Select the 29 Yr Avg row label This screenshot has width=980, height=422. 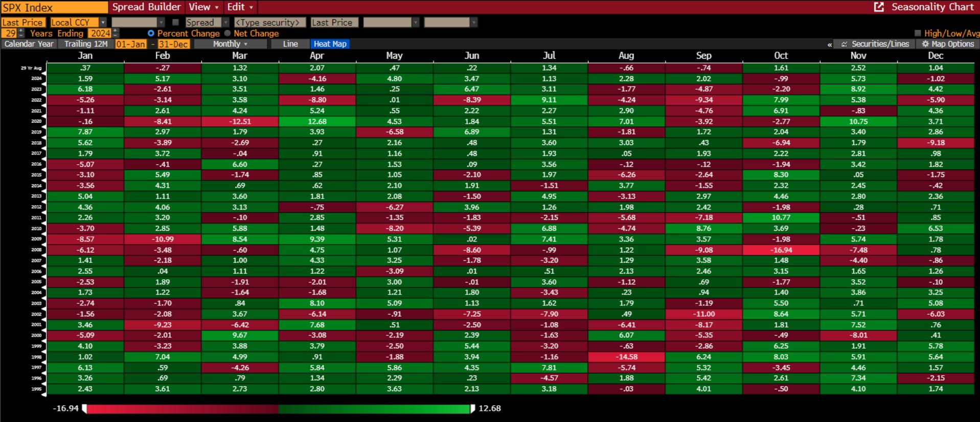31,68
